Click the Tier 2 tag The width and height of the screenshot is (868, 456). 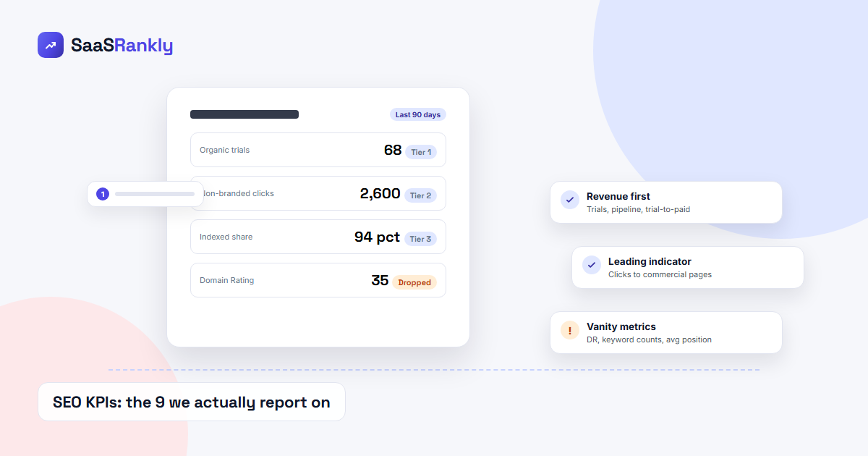(420, 195)
